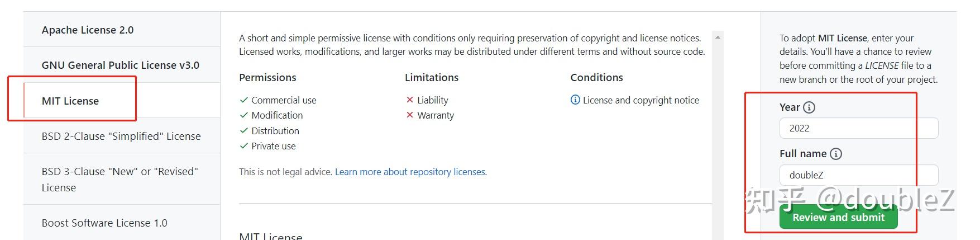Focus the Full name input field
Image resolution: width=980 pixels, height=240 pixels.
[859, 175]
